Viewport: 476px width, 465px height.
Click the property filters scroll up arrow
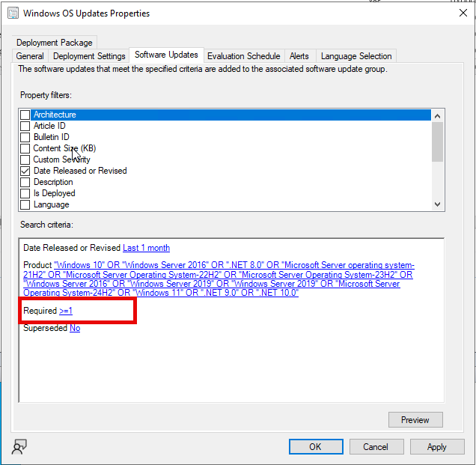pyautogui.click(x=437, y=116)
